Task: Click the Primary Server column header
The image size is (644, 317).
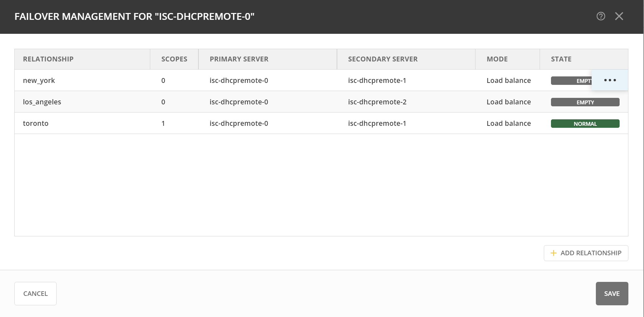Action: click(x=239, y=59)
